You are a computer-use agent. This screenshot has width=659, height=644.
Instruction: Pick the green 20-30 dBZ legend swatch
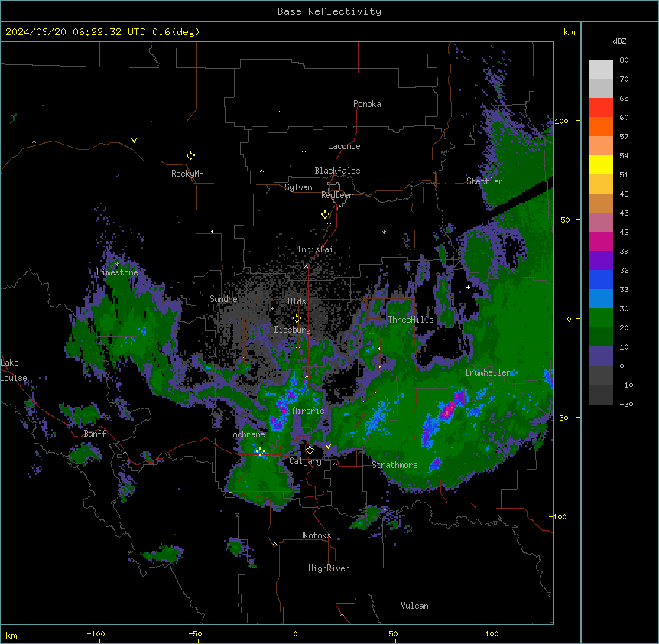click(601, 318)
